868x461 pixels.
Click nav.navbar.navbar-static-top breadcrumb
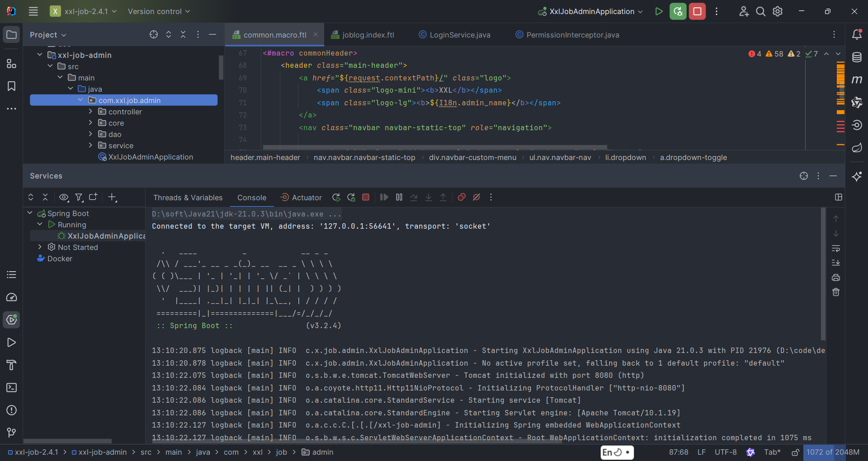pos(364,157)
